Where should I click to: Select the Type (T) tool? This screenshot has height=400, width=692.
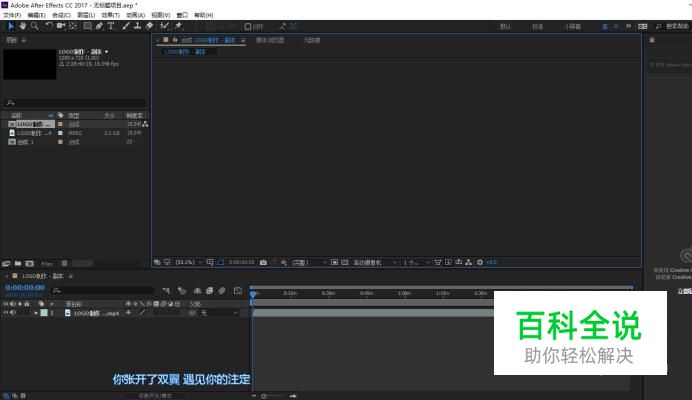click(111, 26)
